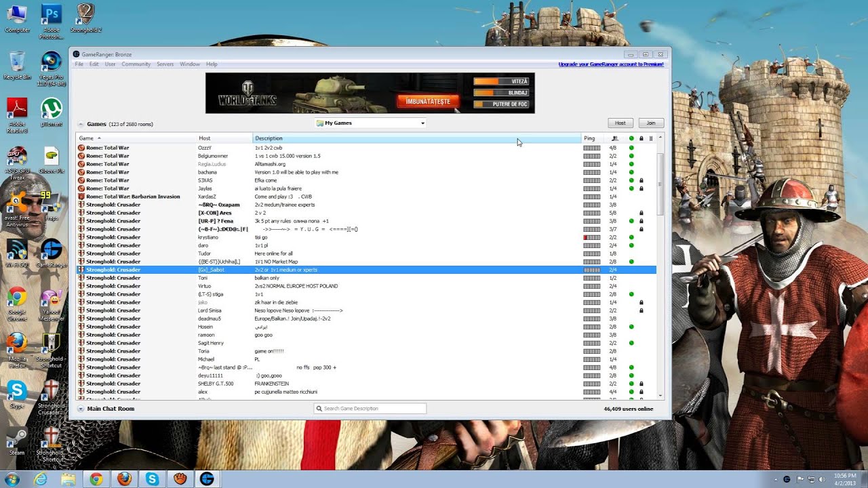Image resolution: width=868 pixels, height=488 pixels.
Task: Click the Join button
Action: (650, 123)
